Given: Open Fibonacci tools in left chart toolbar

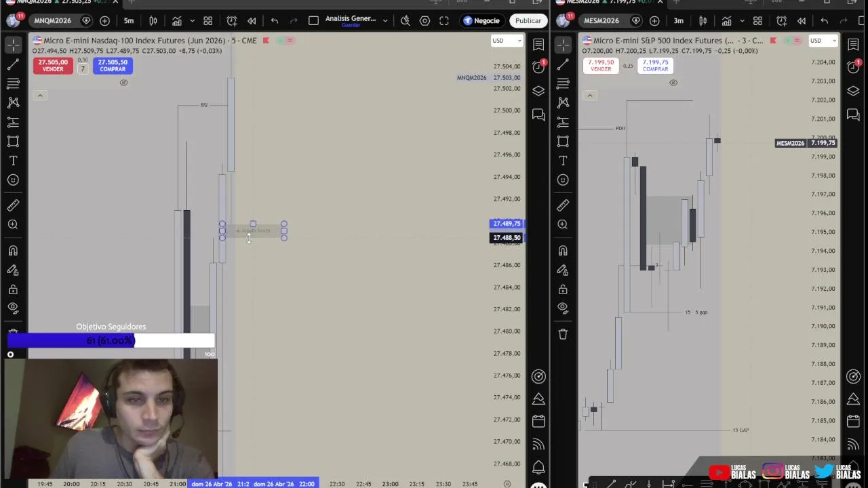Looking at the screenshot, I should click(13, 84).
